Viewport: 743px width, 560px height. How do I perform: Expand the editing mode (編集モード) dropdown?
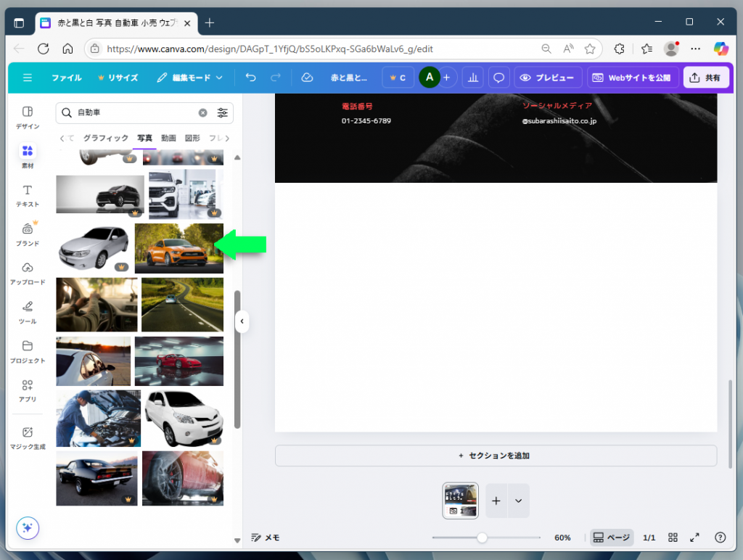(189, 78)
